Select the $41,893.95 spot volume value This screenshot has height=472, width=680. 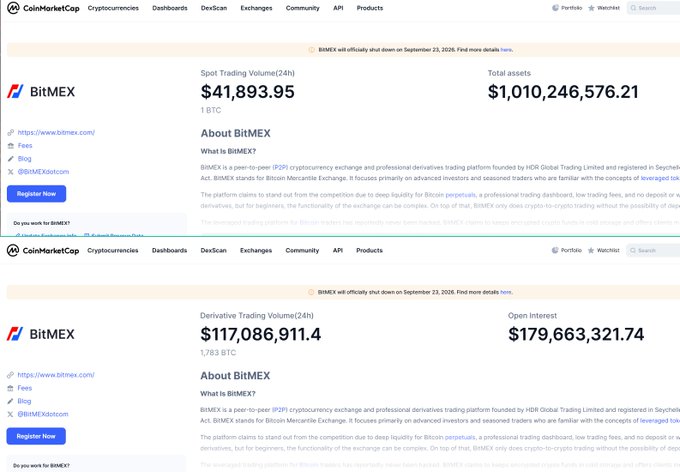click(x=248, y=92)
